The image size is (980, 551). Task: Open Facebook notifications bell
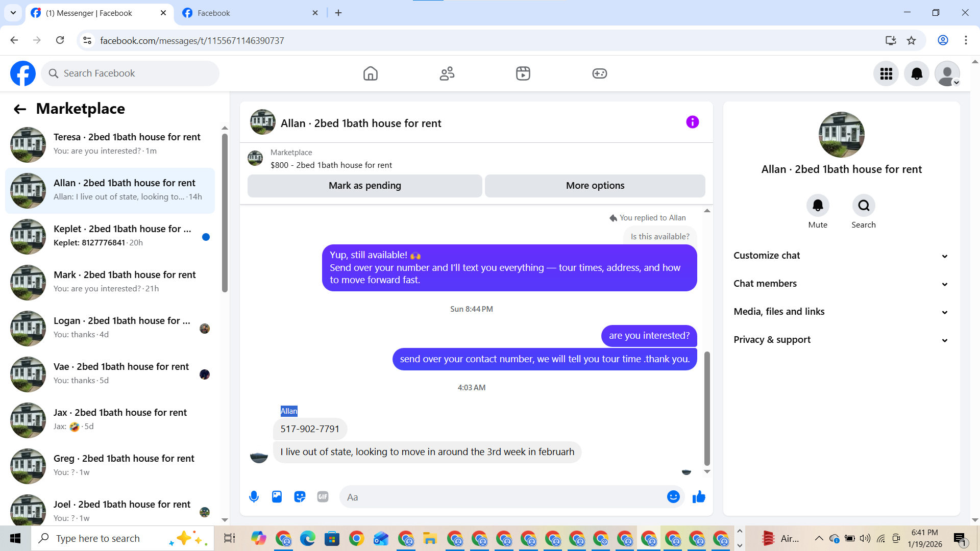[x=917, y=73]
